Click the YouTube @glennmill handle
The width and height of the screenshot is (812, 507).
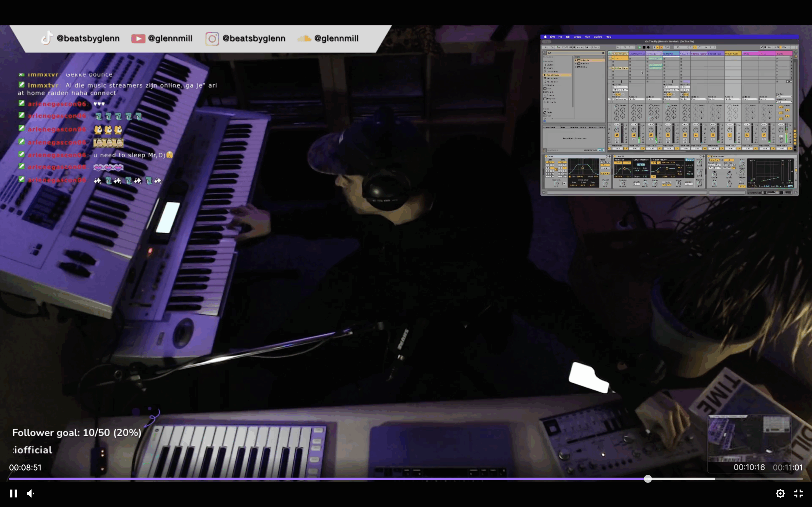click(x=170, y=39)
